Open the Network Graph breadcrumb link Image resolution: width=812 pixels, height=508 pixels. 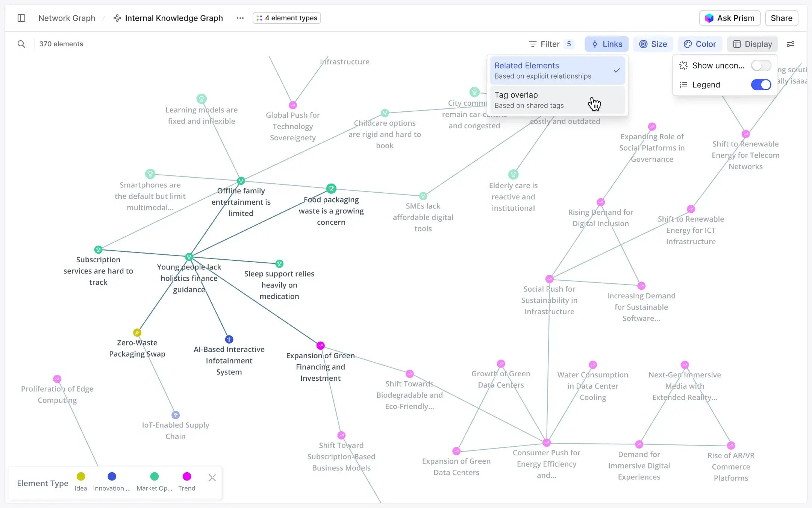(67, 18)
